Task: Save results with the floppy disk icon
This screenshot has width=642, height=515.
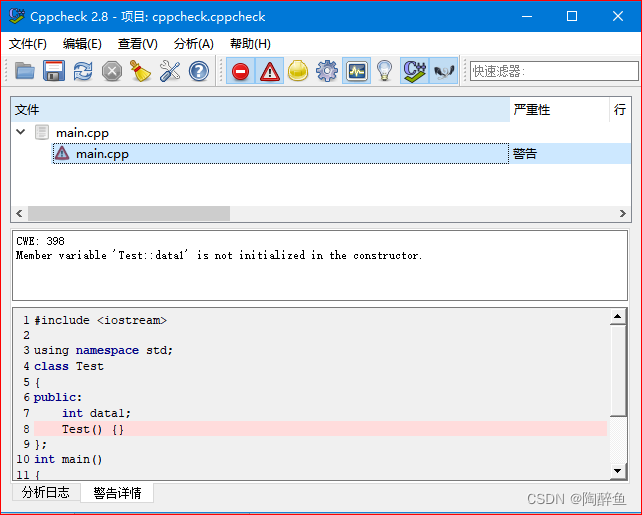Action: point(54,71)
